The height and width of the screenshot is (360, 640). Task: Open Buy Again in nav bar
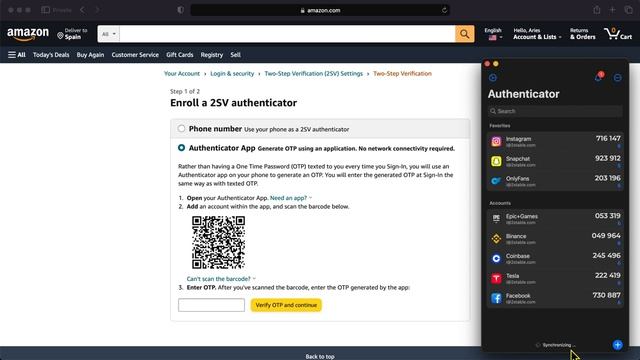(x=90, y=55)
